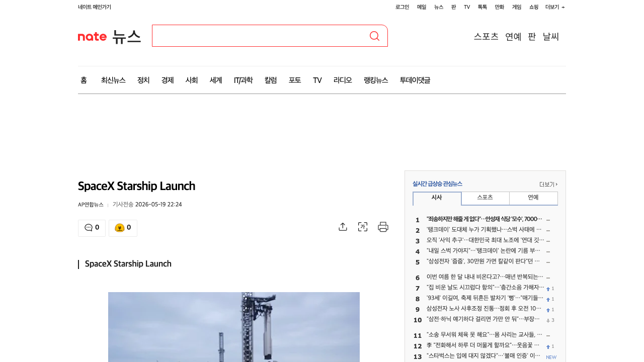This screenshot has height=362, width=644.
Task: Open the font size adjustment icon
Action: point(363,227)
